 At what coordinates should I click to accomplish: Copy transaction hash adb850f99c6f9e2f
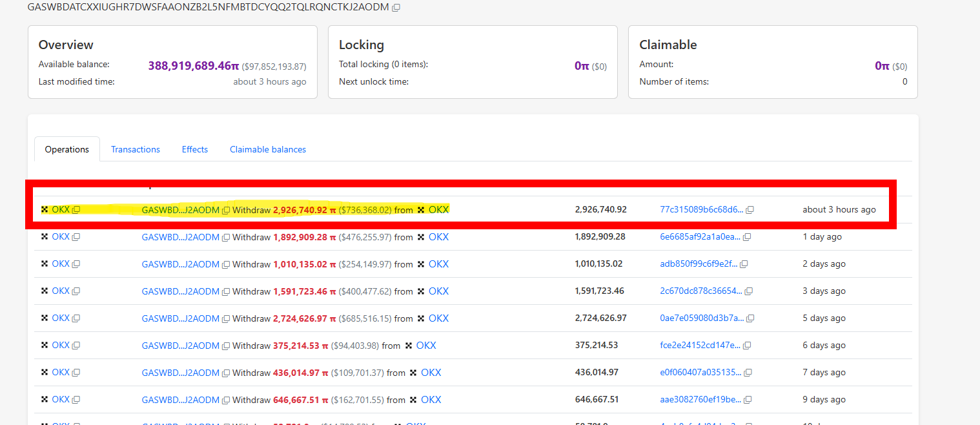(743, 264)
